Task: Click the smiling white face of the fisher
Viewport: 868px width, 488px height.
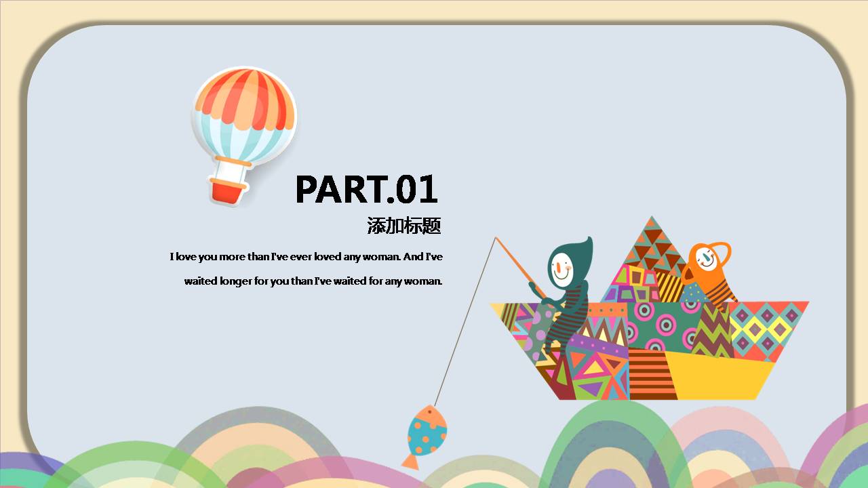Action: (562, 269)
